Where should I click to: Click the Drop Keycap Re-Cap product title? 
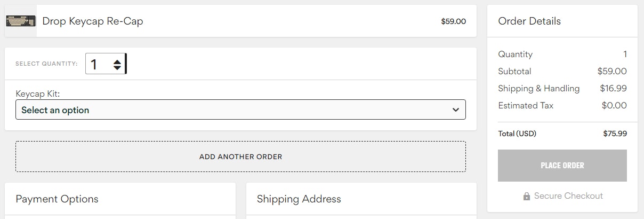point(93,21)
